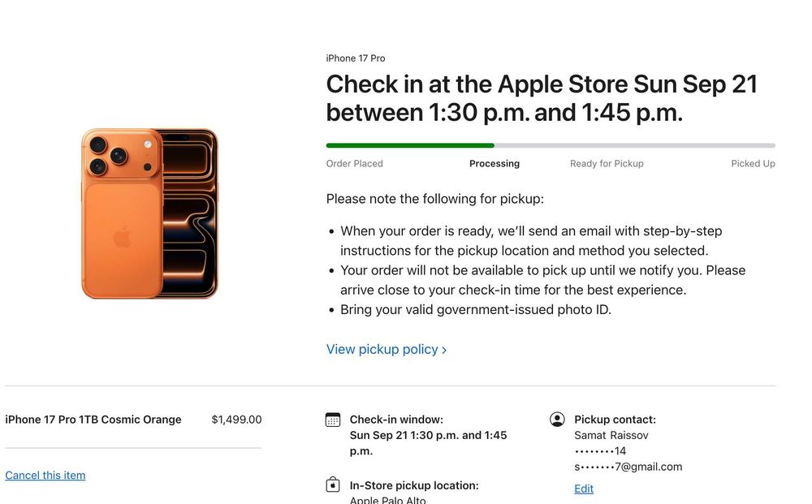Select the Order Placed status step
This screenshot has height=504, width=812.
(355, 163)
